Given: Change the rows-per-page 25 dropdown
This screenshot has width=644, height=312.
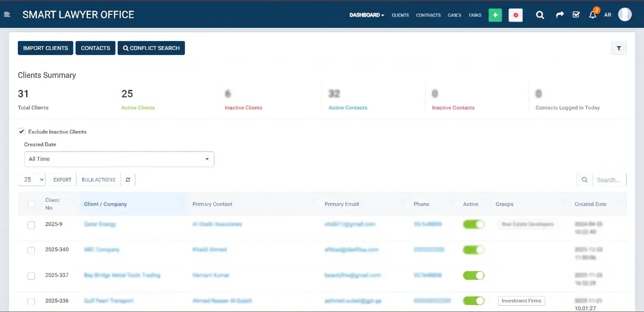Looking at the screenshot, I should coord(31,179).
